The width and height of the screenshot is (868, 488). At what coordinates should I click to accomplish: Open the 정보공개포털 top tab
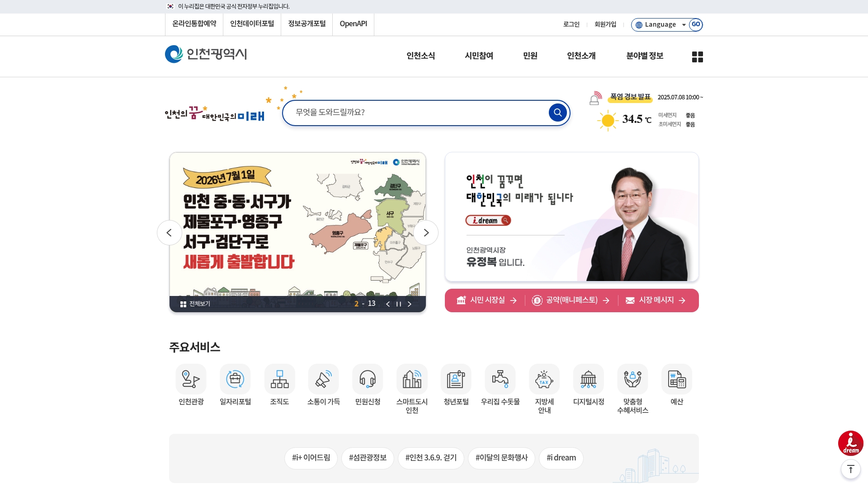tap(307, 24)
